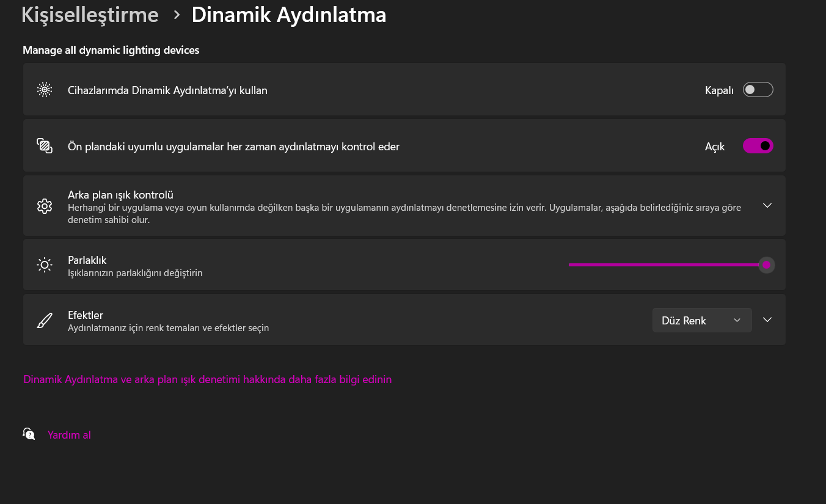Click the Arka plan ışık kontrolü gear icon
The height and width of the screenshot is (504, 826).
[x=45, y=206]
